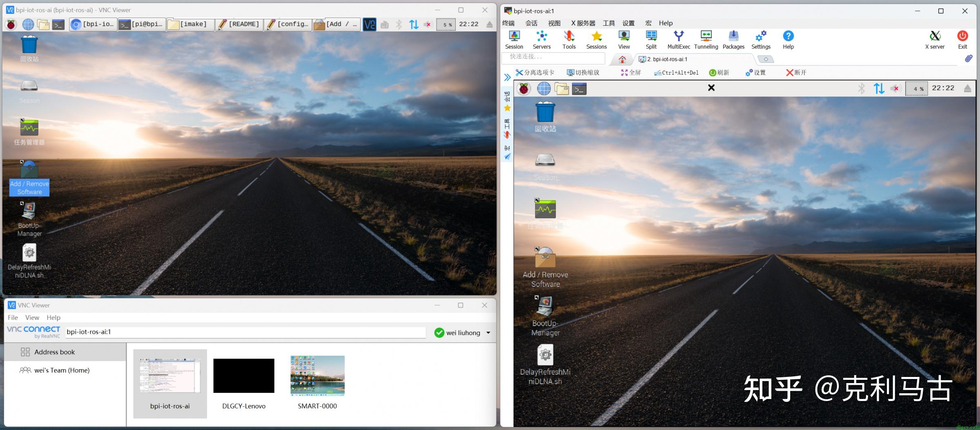Open Servers in MobaXterm toolbar
The width and height of the screenshot is (980, 430).
coord(541,40)
